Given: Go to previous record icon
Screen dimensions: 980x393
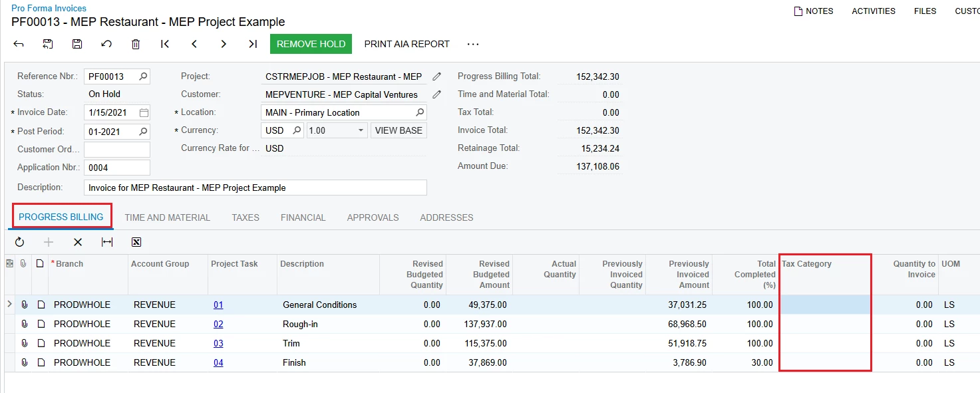Looking at the screenshot, I should [194, 44].
